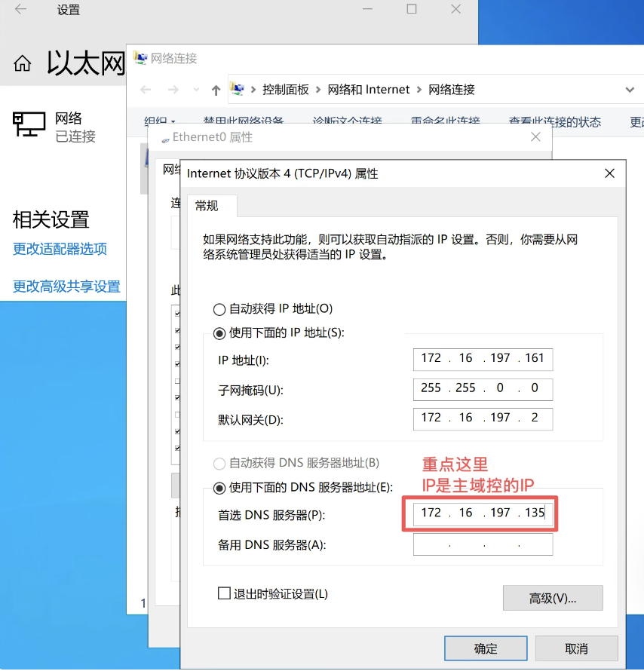This screenshot has width=644, height=671.
Task: Click the forward arrow in Network Connections
Action: point(173,90)
